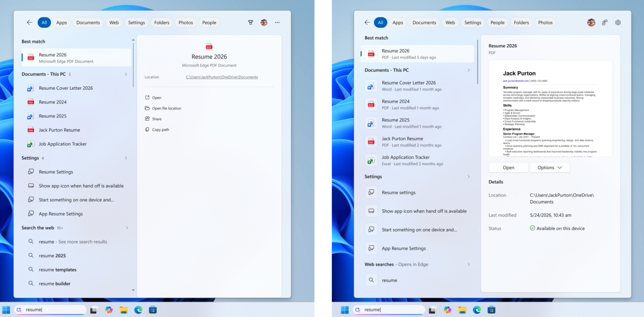Click the Share action
The width and height of the screenshot is (644, 317).
pos(153,119)
